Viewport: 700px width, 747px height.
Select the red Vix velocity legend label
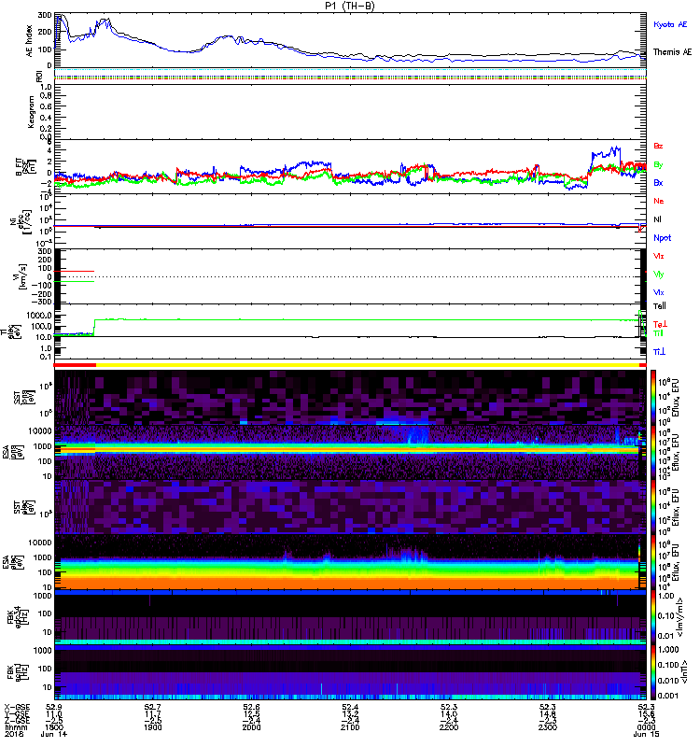point(659,256)
